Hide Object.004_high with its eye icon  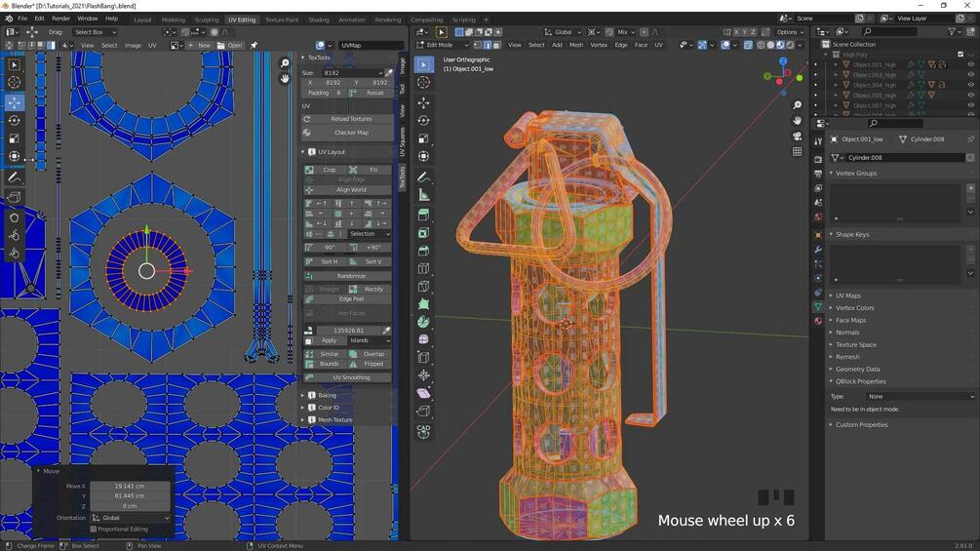pyautogui.click(x=970, y=85)
